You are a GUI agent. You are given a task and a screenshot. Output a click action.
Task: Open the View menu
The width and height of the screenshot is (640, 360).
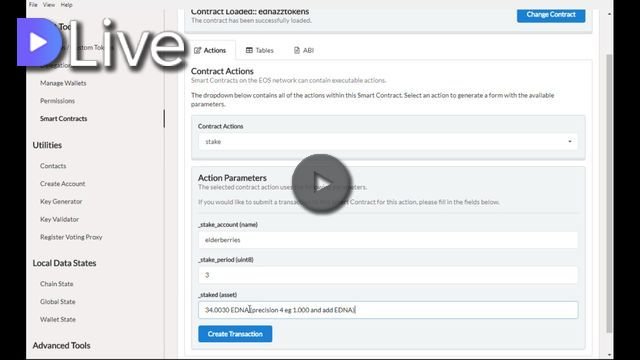click(49, 5)
